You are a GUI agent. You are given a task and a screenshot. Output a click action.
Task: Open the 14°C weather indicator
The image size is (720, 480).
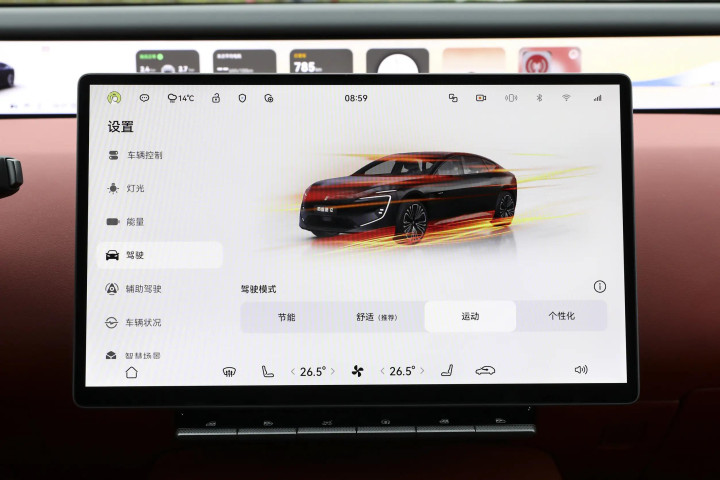[181, 98]
